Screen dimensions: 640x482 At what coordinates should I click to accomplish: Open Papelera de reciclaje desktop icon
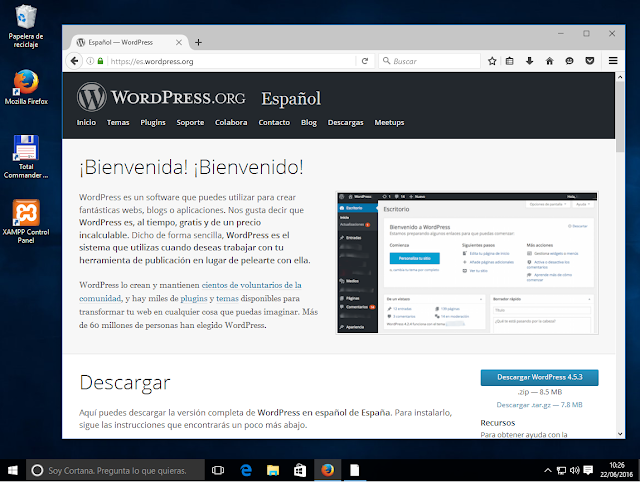tap(26, 27)
